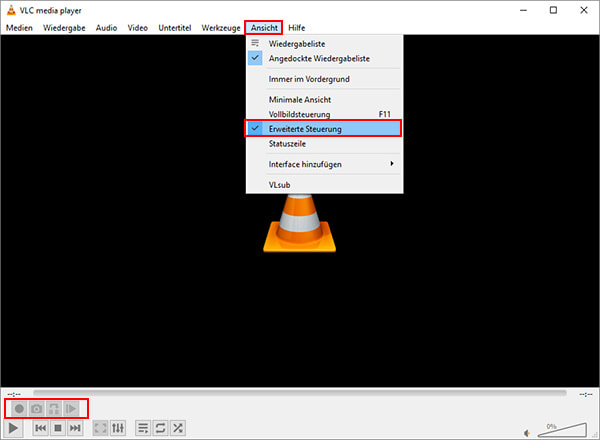Click the frame-by-frame button
Viewport: 600px width, 440px height.
click(71, 409)
